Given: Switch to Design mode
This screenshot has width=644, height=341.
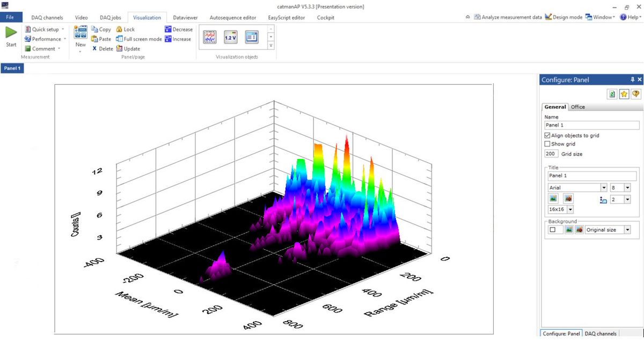Looking at the screenshot, I should [563, 17].
